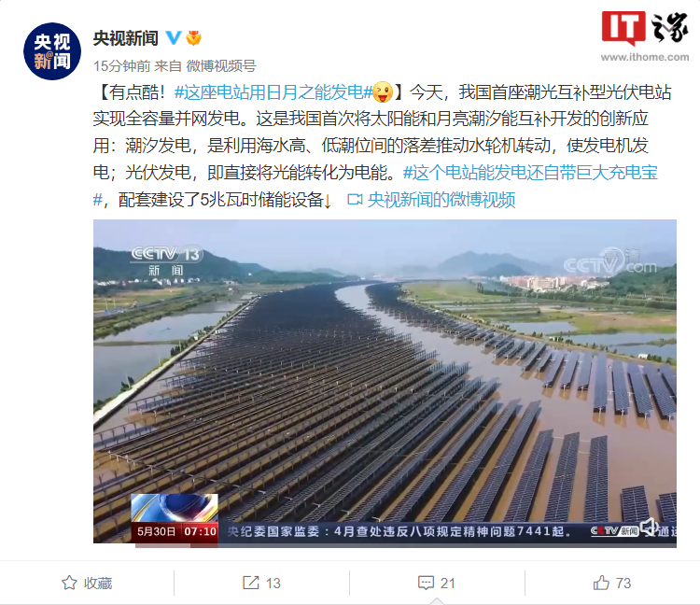Viewport: 700px width, 605px height.
Task: Open the 央视新闻 avatar profile picture
Action: coord(52,51)
